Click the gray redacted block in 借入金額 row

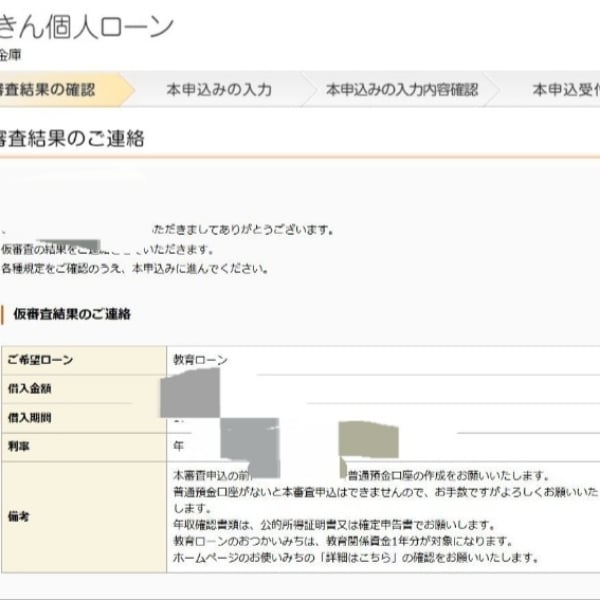pos(189,392)
